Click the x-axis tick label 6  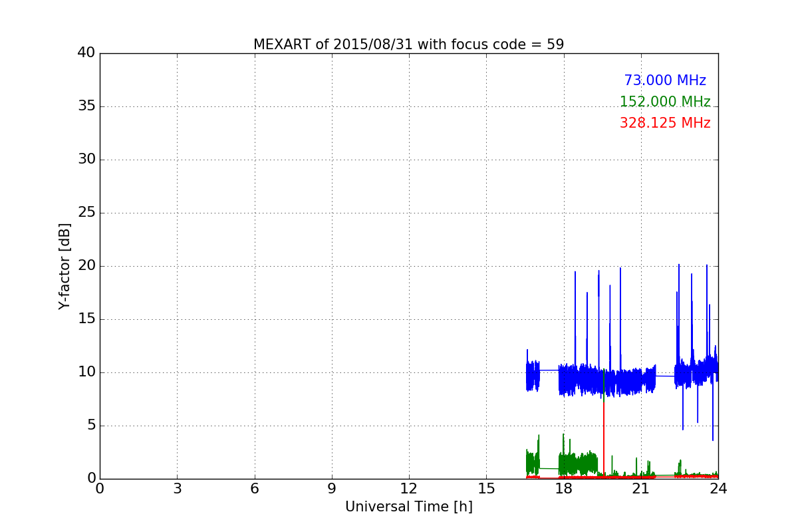tap(254, 489)
